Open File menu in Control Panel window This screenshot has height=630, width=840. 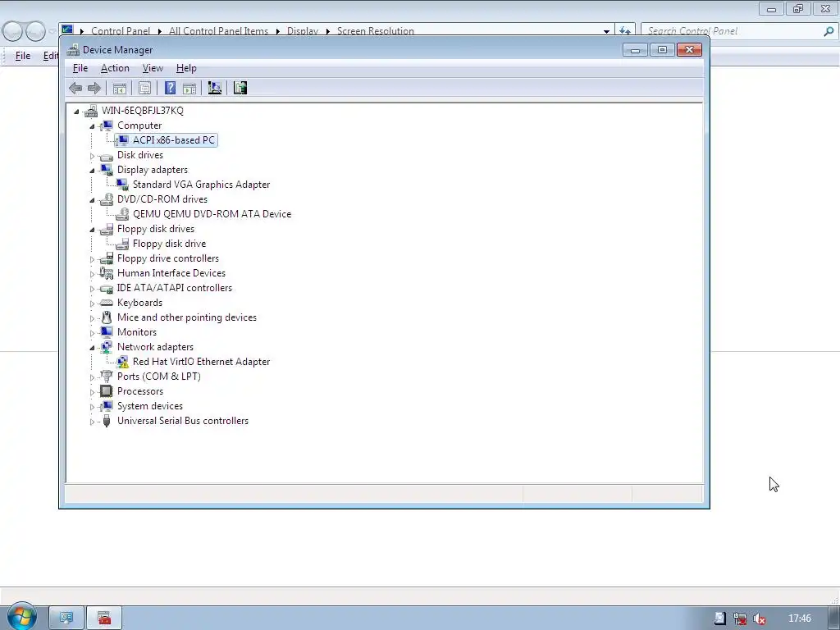coord(22,56)
